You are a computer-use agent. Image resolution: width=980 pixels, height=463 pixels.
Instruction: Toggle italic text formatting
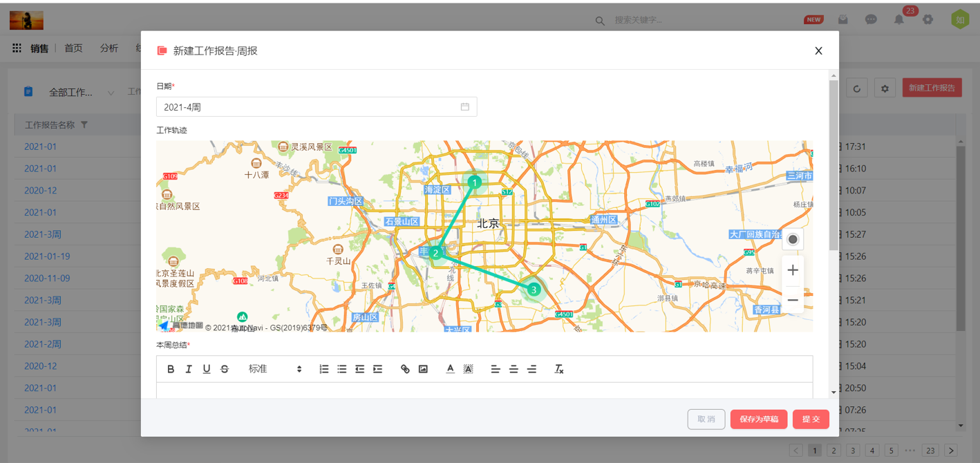[189, 369]
